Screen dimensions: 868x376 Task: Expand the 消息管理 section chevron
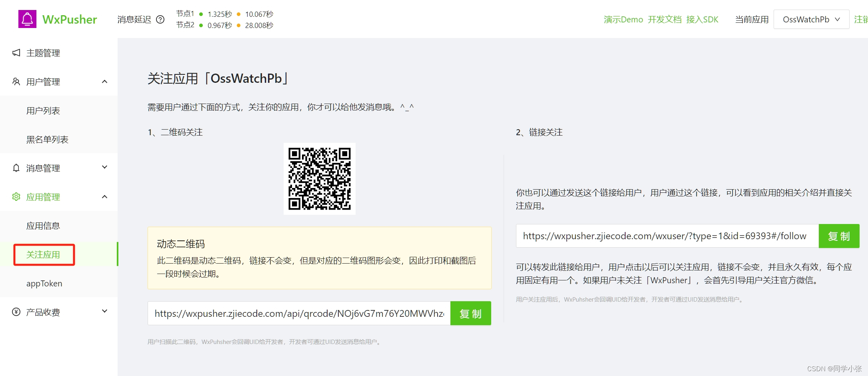pos(104,167)
